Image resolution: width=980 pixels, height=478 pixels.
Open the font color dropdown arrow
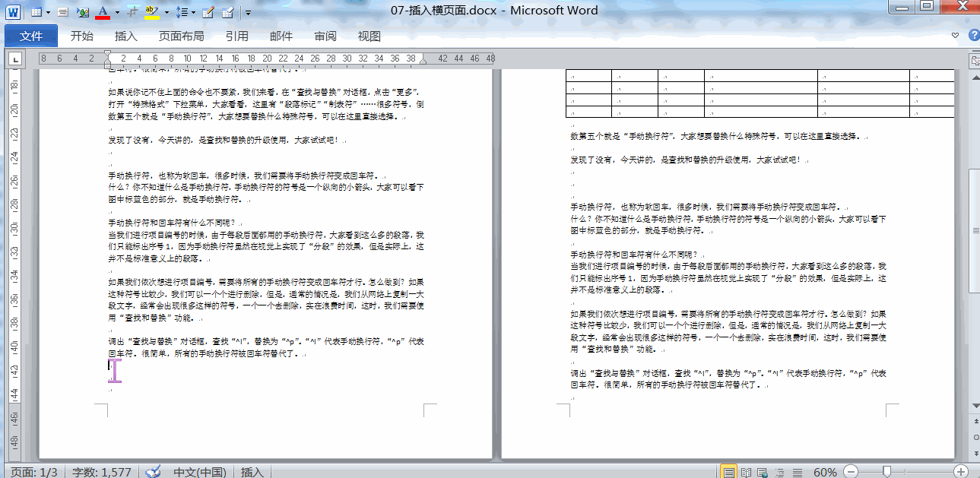click(116, 12)
